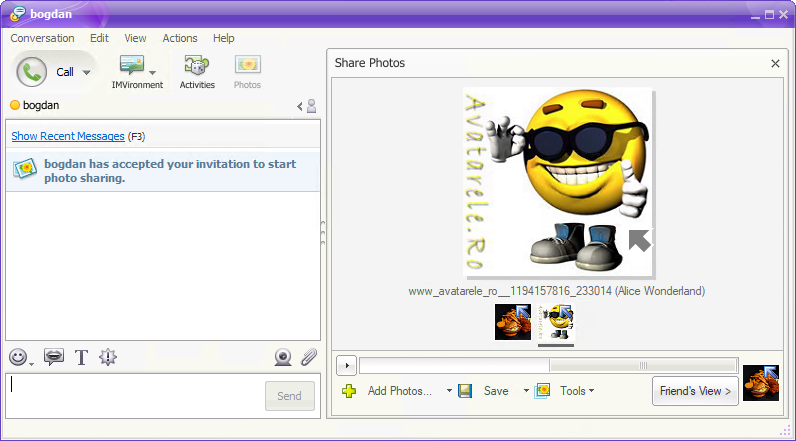Click the bogdan contact name
Screen dimensions: 796x441
point(41,105)
